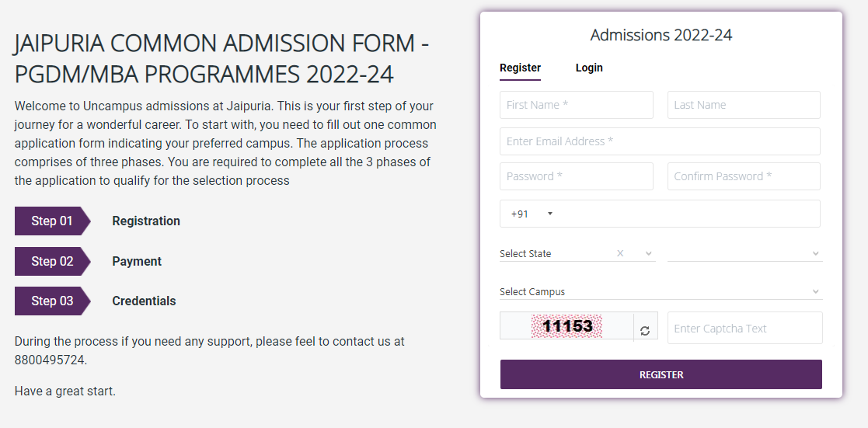Refresh the captcha image
868x428 pixels.
tap(645, 331)
